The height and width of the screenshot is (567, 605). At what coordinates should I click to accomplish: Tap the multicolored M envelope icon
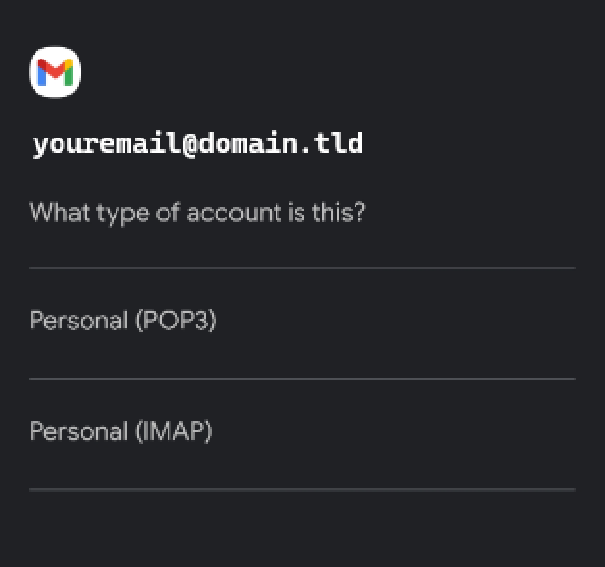click(x=55, y=73)
